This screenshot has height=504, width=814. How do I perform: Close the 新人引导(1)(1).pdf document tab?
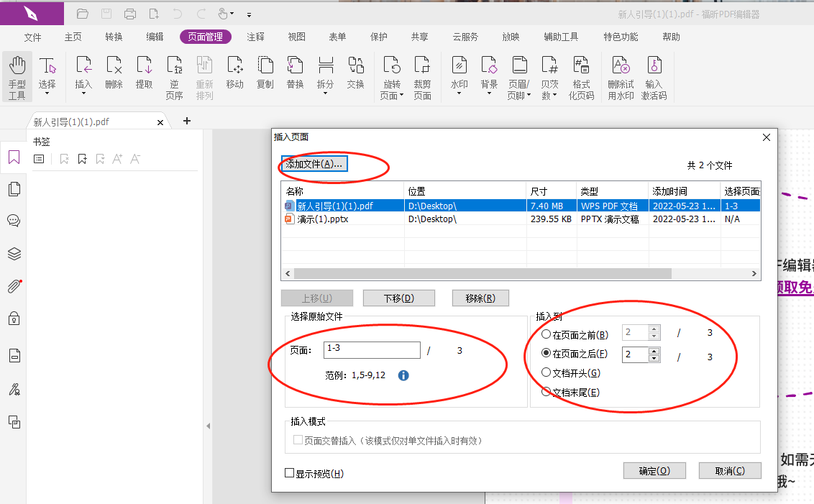pos(160,122)
